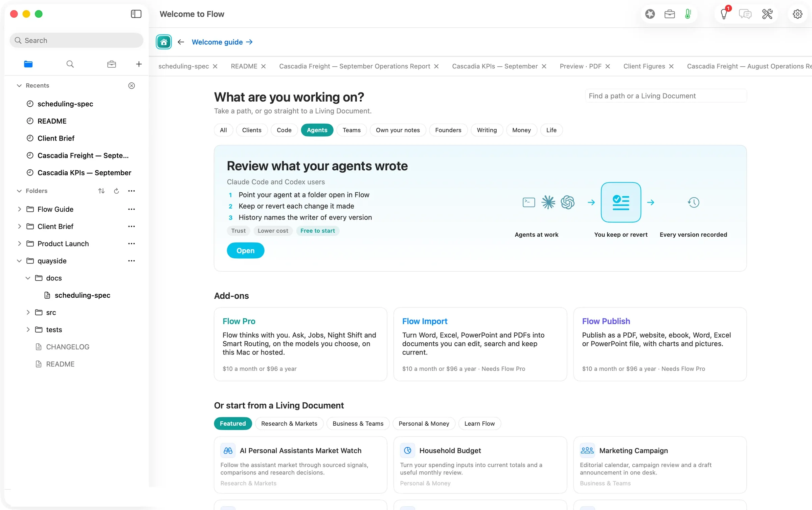812x510 pixels.
Task: Switch to the sidebar briefcase view
Action: 112,64
